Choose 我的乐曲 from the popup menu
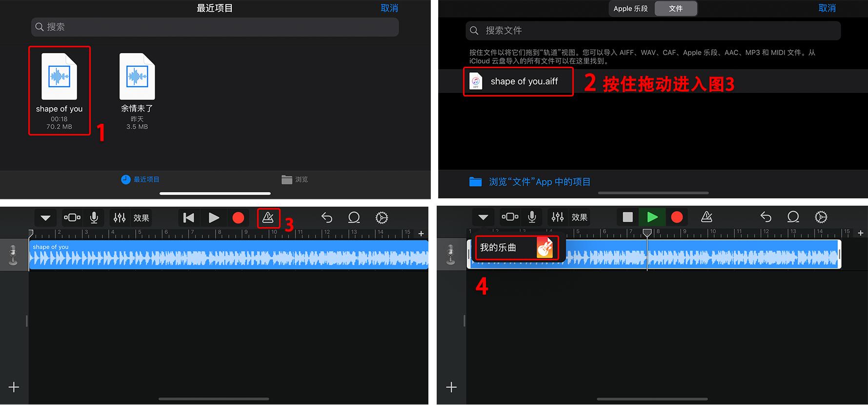 click(517, 248)
